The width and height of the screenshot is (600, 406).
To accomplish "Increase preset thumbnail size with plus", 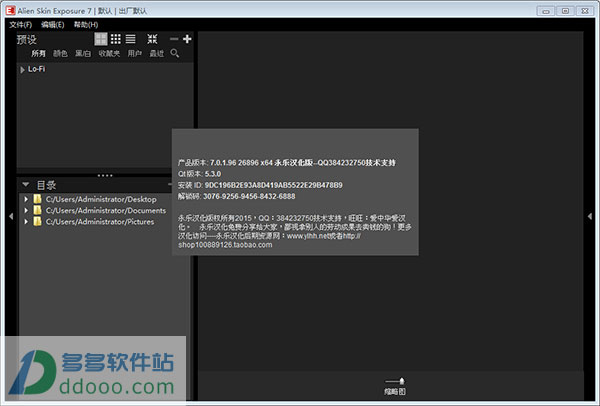I will click(187, 39).
